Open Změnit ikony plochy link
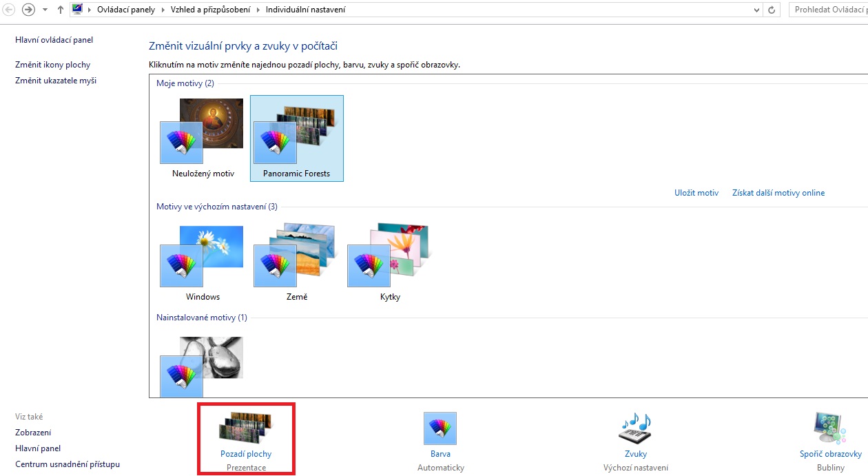Screen dimensions: 868x476 (x=52, y=65)
